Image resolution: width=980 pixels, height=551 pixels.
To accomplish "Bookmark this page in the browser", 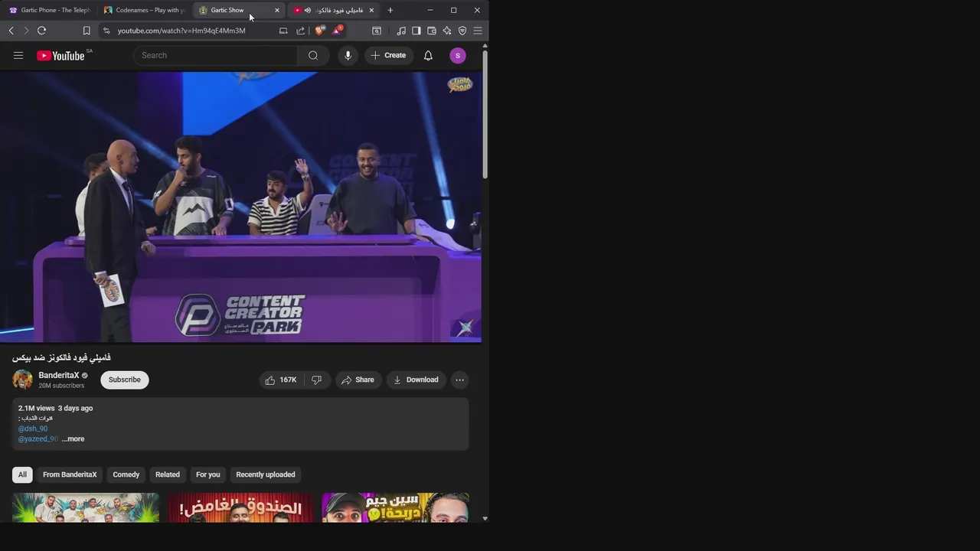I will 87,31.
